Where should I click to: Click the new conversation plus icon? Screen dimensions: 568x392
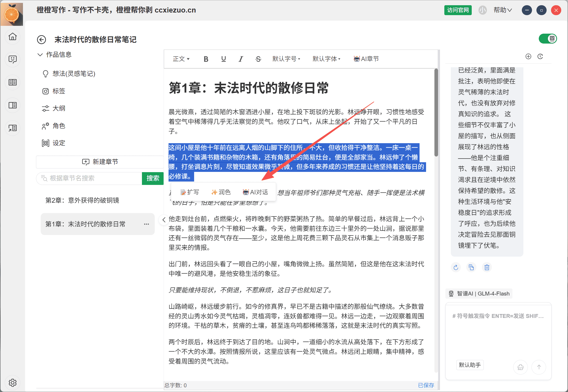pyautogui.click(x=528, y=56)
